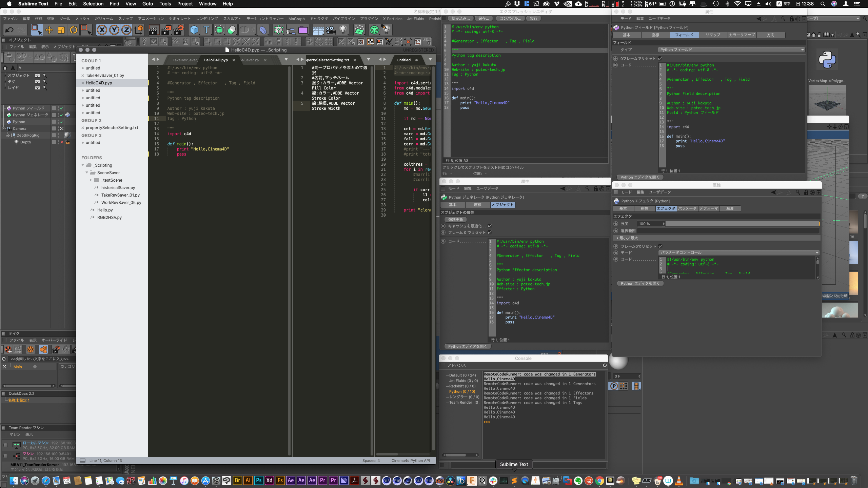
Task: Toggle the X axis lock icon
Action: pos(102,30)
